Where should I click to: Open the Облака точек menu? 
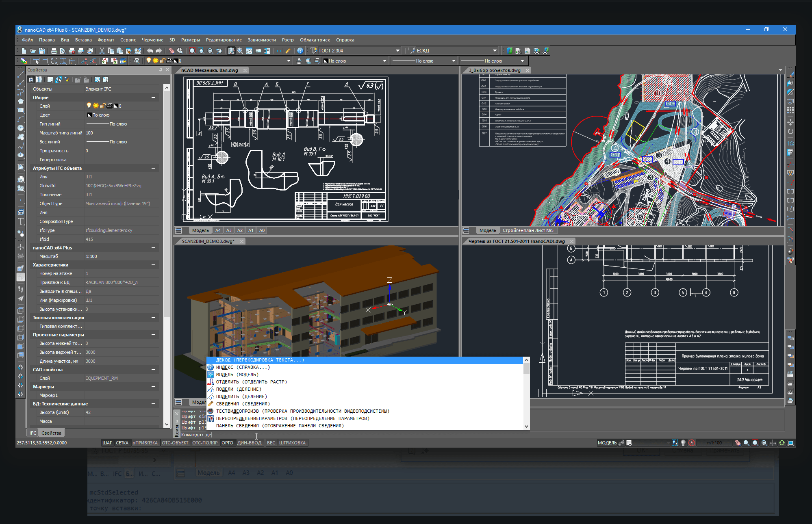pos(315,40)
